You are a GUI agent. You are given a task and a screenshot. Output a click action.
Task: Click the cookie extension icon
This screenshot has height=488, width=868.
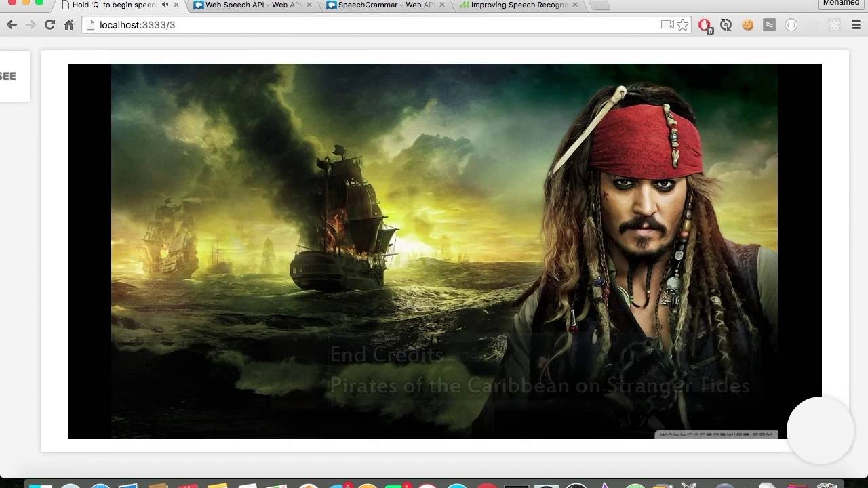coord(748,25)
